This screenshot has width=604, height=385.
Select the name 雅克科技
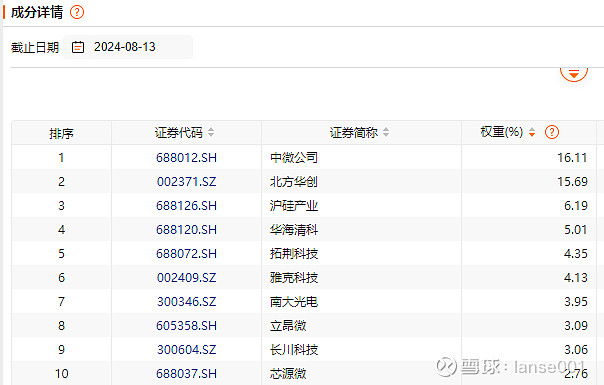point(294,277)
